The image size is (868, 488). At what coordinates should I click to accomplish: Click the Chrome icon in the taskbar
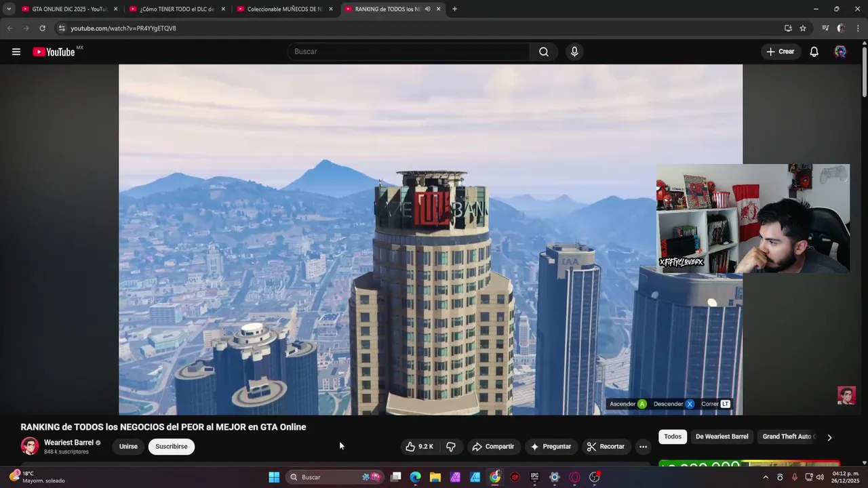[x=495, y=477]
